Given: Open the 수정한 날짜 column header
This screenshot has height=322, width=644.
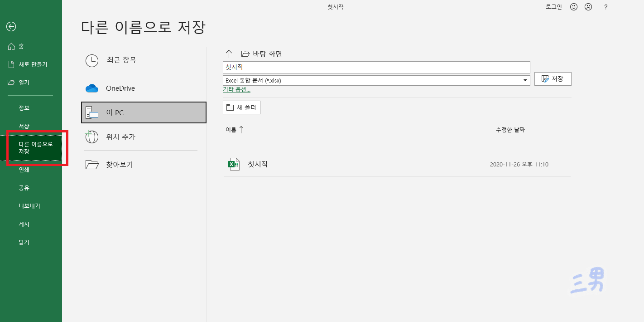Looking at the screenshot, I should (x=510, y=129).
